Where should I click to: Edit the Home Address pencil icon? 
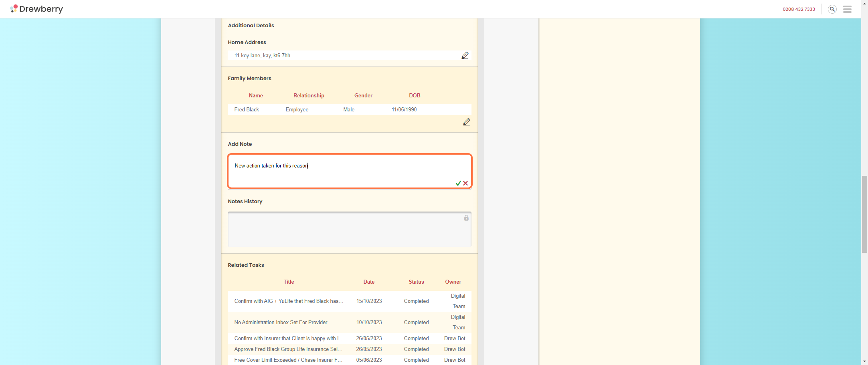click(x=465, y=55)
